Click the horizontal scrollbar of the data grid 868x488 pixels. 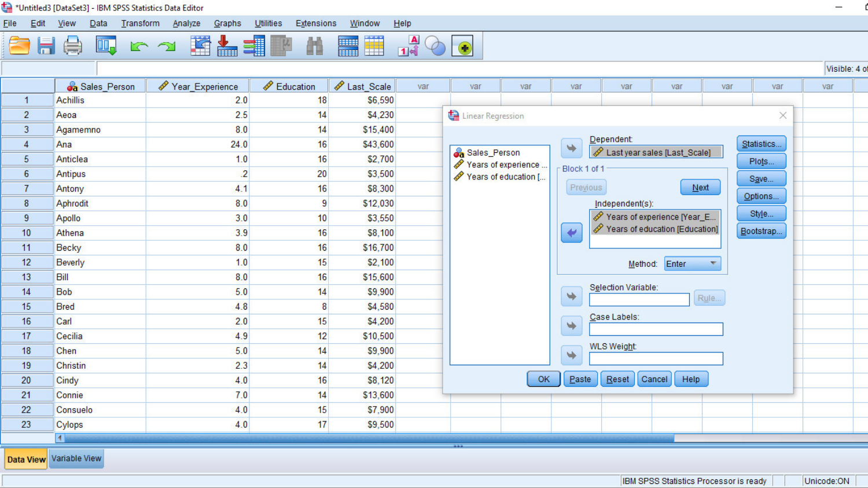(x=369, y=438)
